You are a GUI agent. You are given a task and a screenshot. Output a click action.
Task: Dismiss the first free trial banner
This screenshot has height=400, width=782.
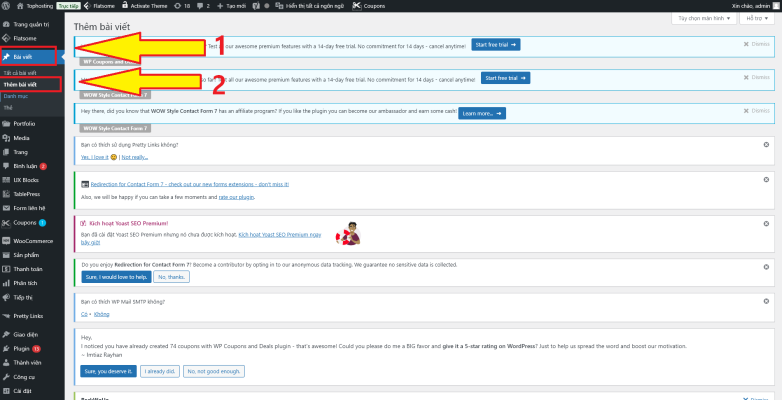[757, 45]
